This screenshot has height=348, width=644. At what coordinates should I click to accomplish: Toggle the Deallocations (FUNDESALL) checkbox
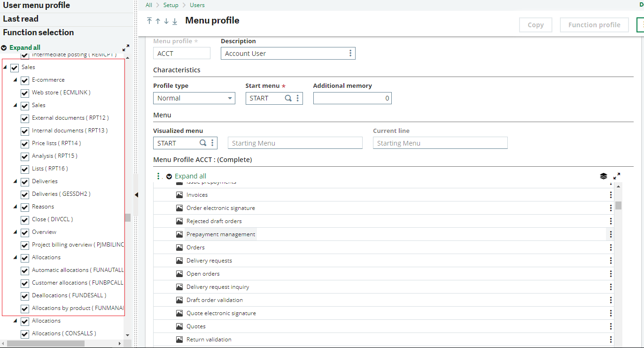coord(24,295)
